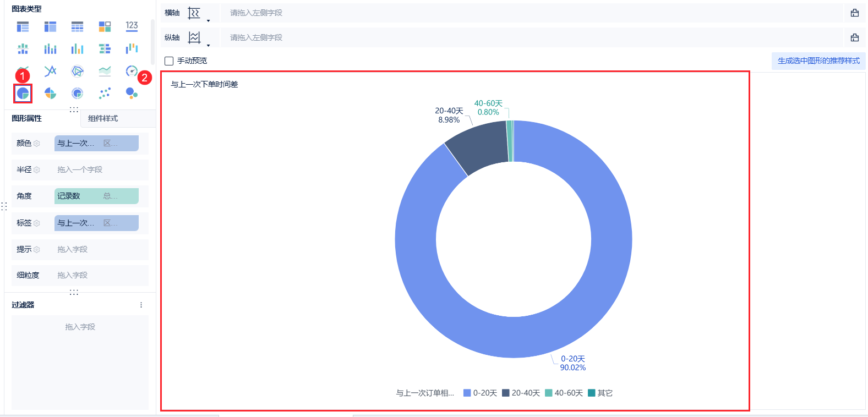Select the cross table chart type

pyautogui.click(x=50, y=26)
